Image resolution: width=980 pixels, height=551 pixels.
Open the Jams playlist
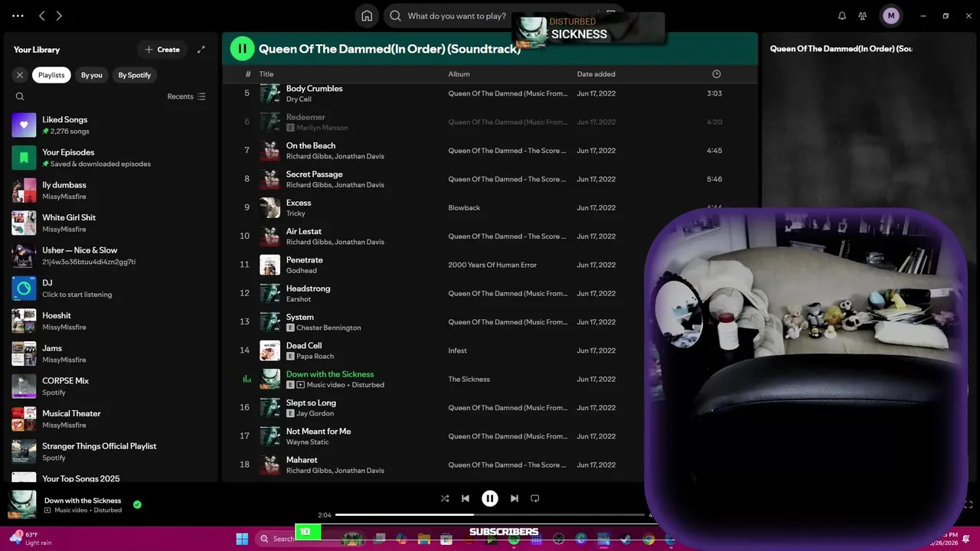(x=111, y=354)
